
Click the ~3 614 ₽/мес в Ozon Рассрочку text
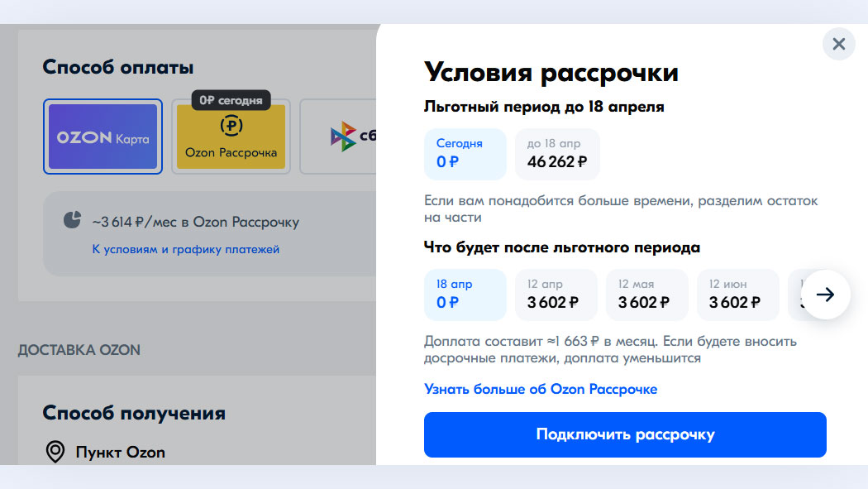[x=195, y=222]
